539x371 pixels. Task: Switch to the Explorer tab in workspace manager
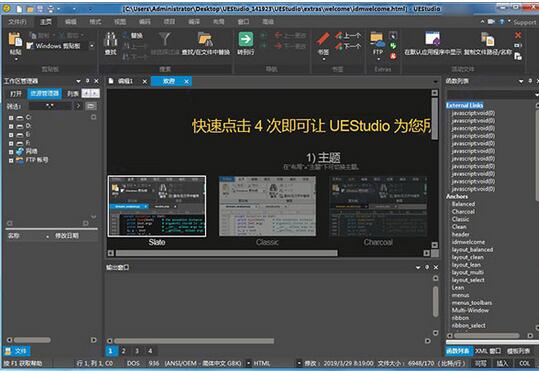click(x=45, y=93)
